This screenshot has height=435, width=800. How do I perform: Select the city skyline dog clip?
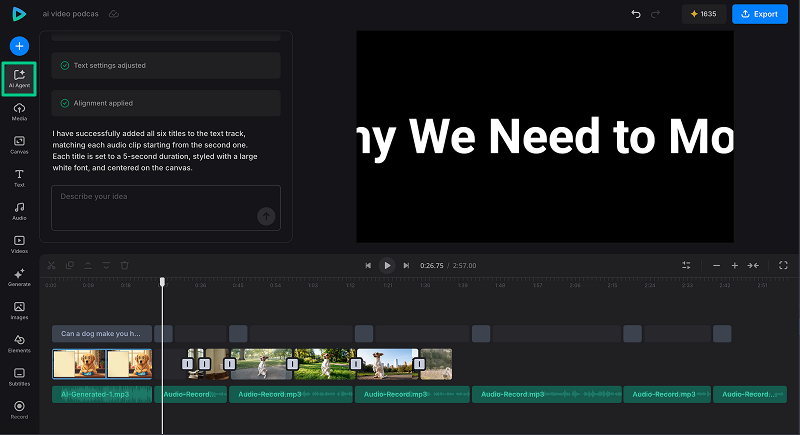click(388, 364)
